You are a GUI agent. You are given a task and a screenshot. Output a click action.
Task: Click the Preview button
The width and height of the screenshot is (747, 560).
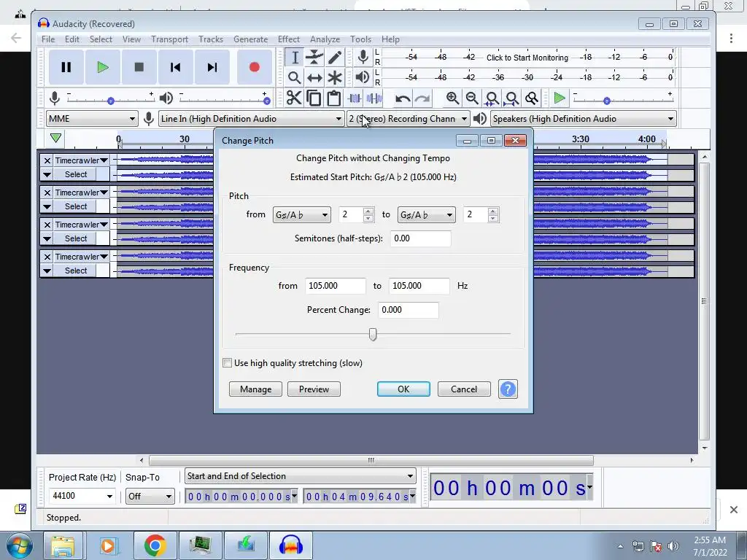pos(314,389)
